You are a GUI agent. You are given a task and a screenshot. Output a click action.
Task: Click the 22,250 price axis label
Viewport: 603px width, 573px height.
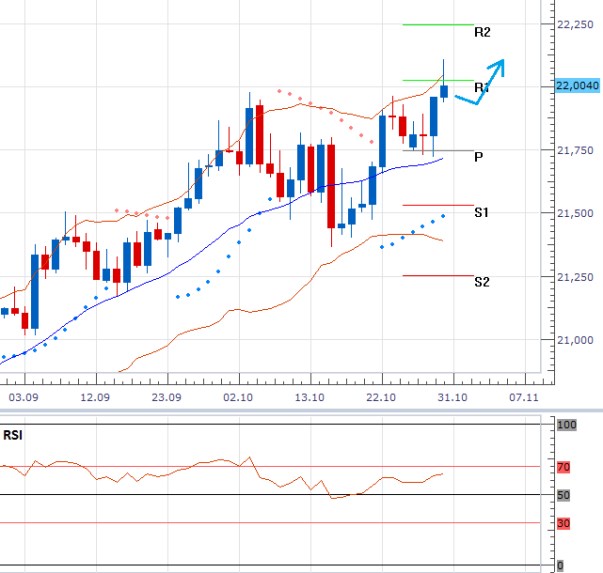point(575,24)
